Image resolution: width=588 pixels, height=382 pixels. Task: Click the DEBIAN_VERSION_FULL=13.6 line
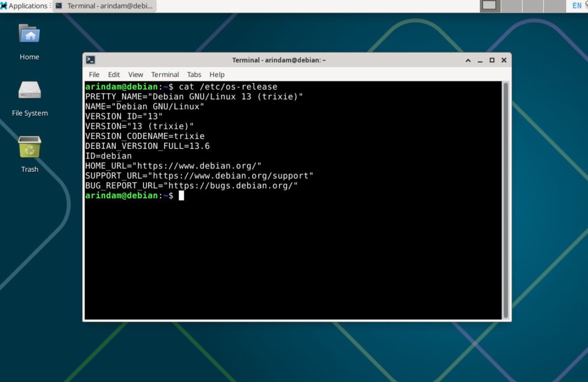[x=148, y=146]
